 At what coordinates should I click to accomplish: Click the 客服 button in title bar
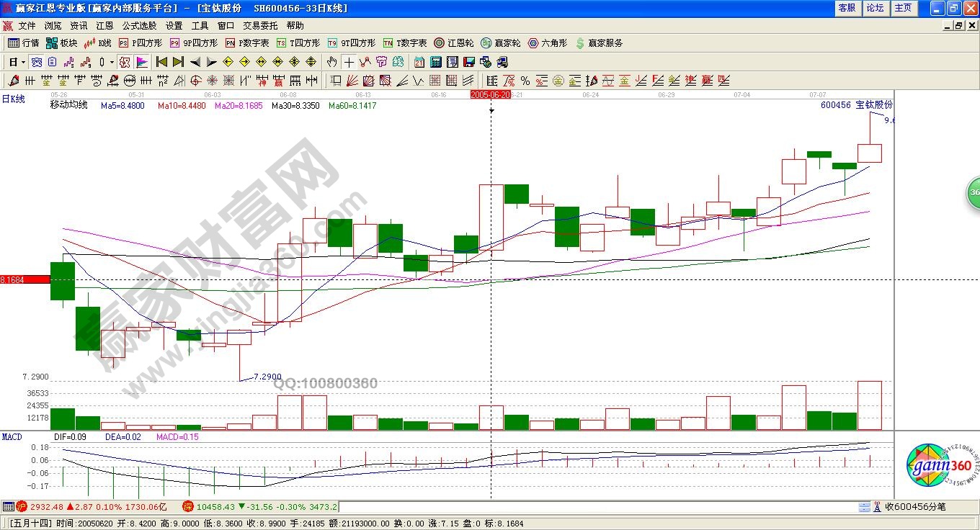[847, 8]
